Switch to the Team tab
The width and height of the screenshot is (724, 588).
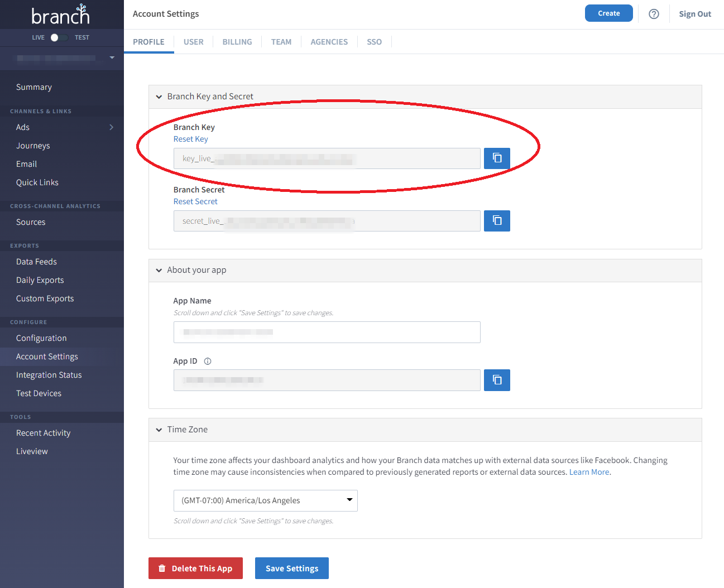pos(281,42)
